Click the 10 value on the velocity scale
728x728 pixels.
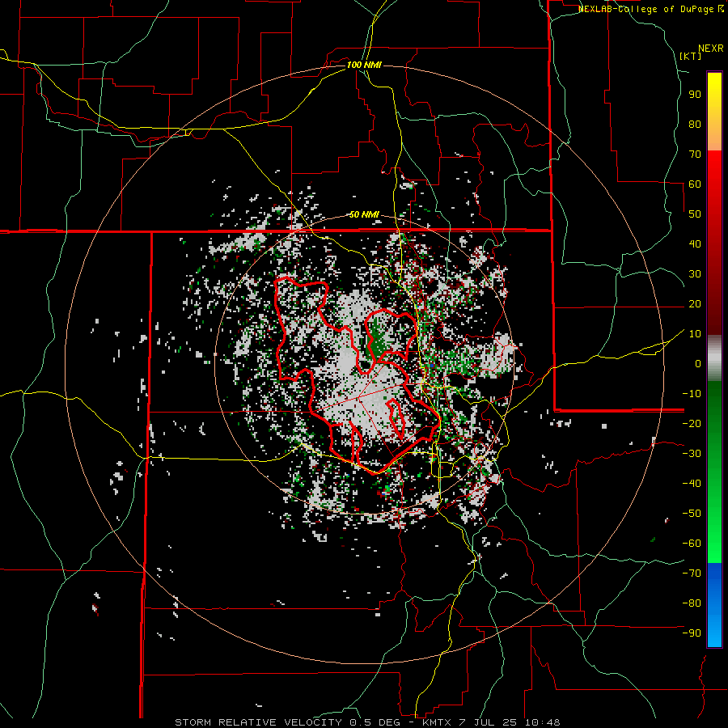(x=695, y=334)
